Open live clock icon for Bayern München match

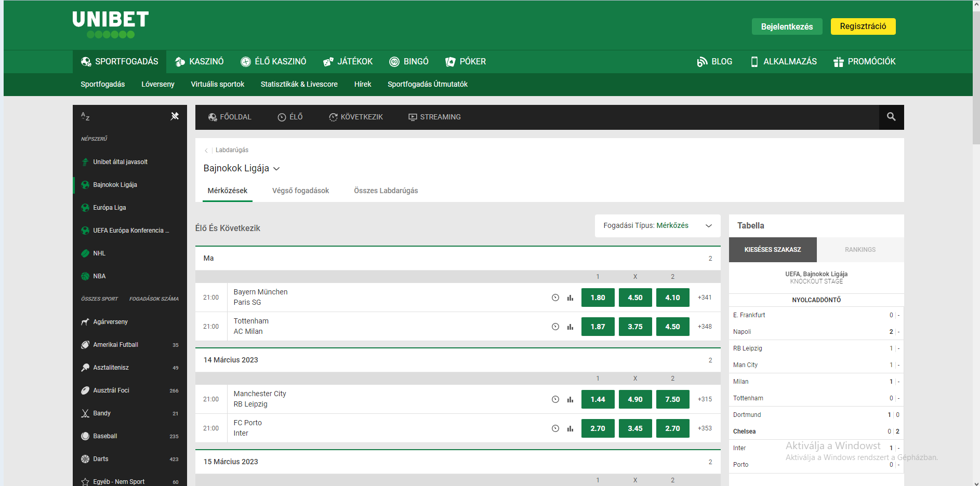click(555, 298)
